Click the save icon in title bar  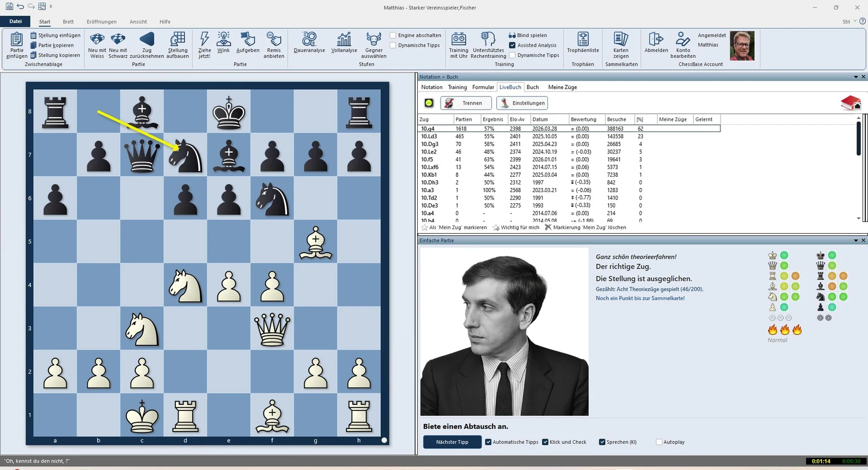tap(9, 7)
